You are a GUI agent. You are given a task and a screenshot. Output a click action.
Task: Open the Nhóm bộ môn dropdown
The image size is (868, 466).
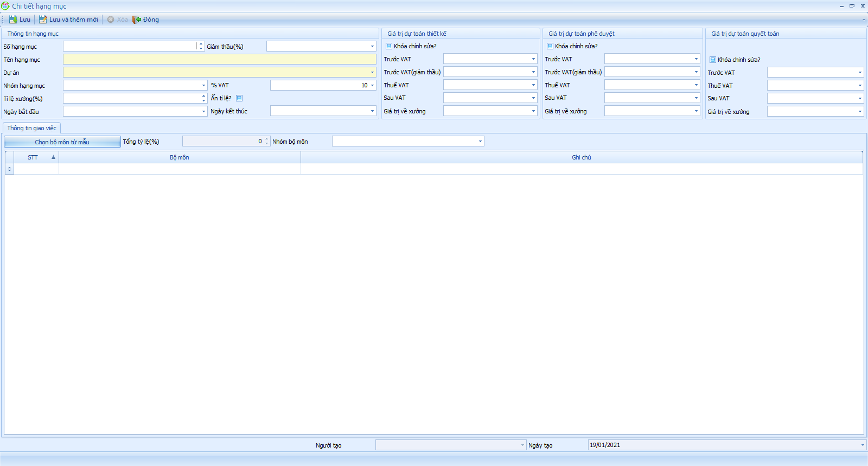click(480, 142)
